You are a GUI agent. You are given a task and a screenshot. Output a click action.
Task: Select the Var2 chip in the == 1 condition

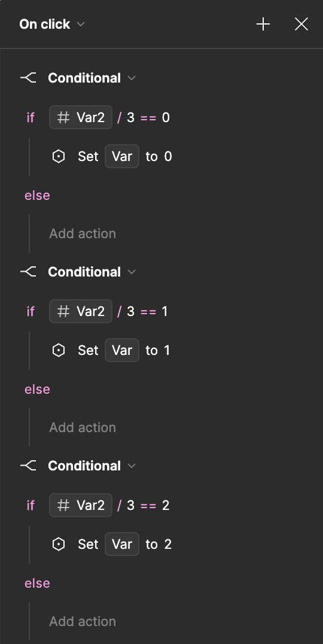click(80, 311)
